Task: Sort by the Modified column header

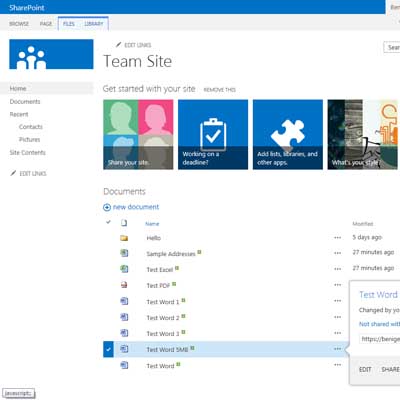Action: (363, 224)
